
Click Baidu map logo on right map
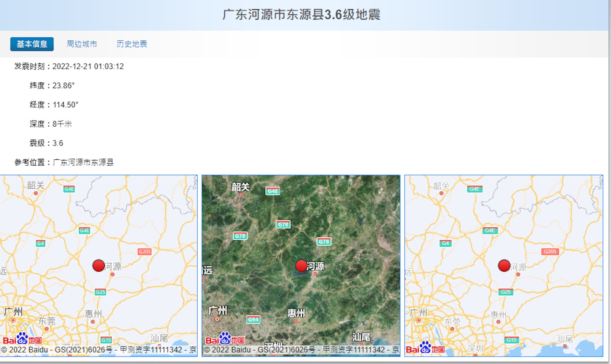(x=425, y=348)
